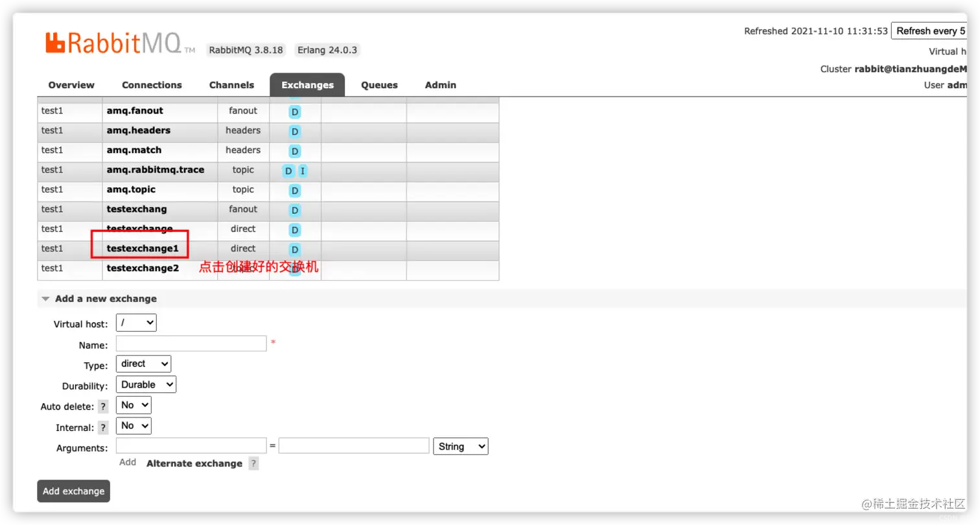Switch to the Channels tab
The image size is (980, 525).
click(x=231, y=85)
